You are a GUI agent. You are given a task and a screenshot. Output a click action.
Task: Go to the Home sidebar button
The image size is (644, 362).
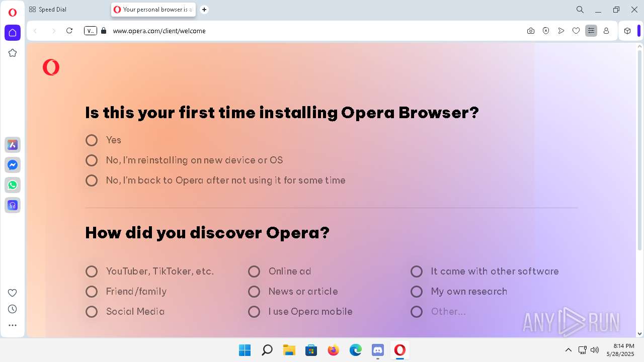13,33
